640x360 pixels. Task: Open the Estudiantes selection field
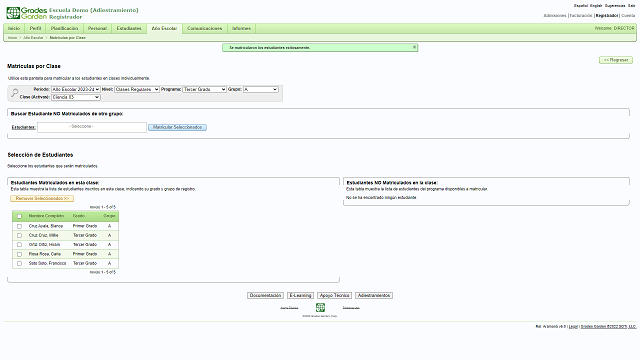(x=92, y=127)
